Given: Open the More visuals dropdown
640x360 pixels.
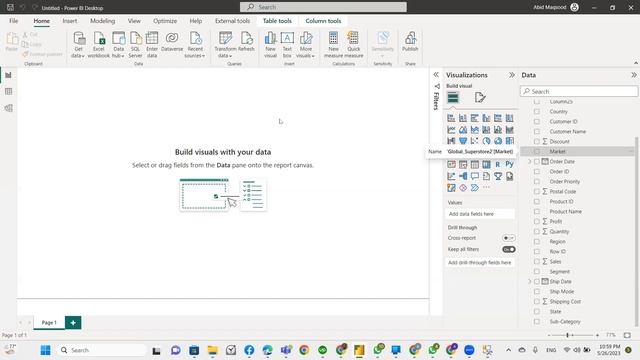Looking at the screenshot, I should [x=306, y=45].
